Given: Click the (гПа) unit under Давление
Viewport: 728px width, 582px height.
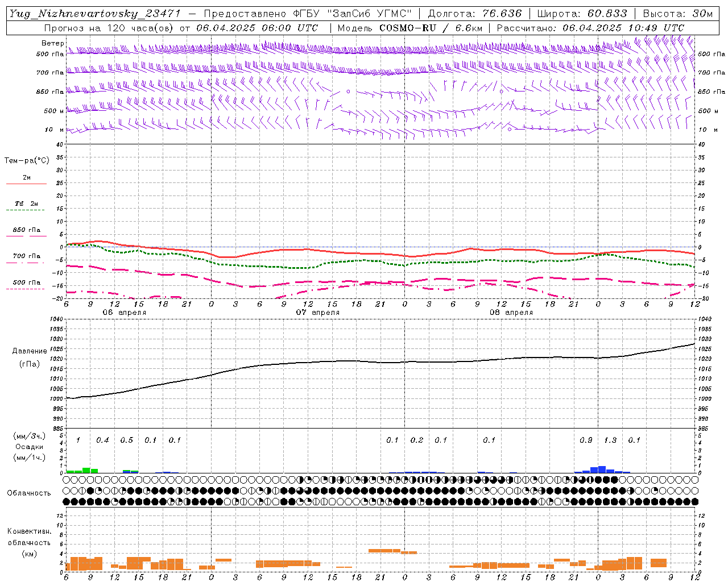Looking at the screenshot, I should point(30,364).
